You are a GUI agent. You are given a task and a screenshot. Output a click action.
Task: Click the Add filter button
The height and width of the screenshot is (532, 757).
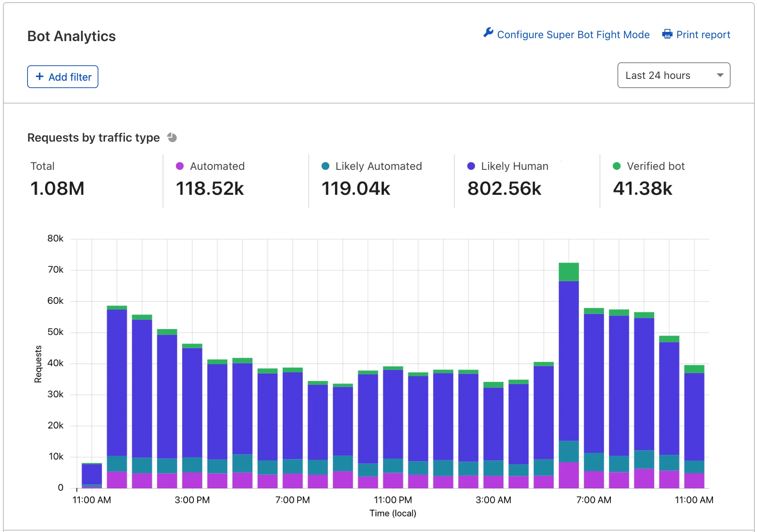[62, 76]
